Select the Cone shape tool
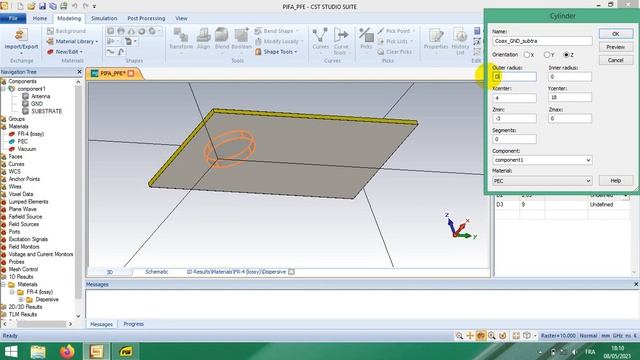 point(131,31)
